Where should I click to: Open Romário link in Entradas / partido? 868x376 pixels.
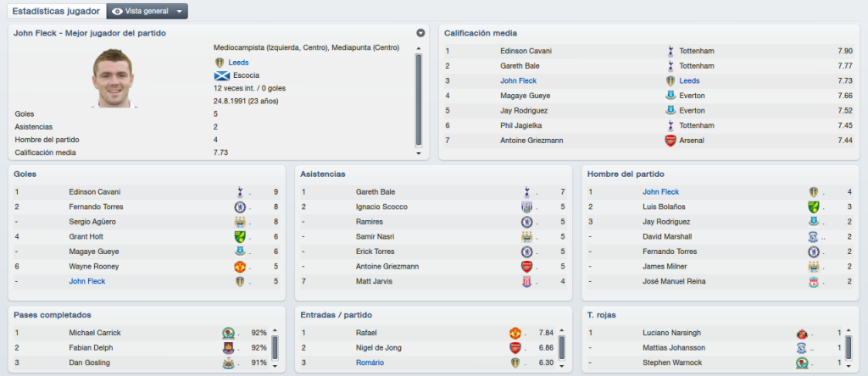coord(370,362)
